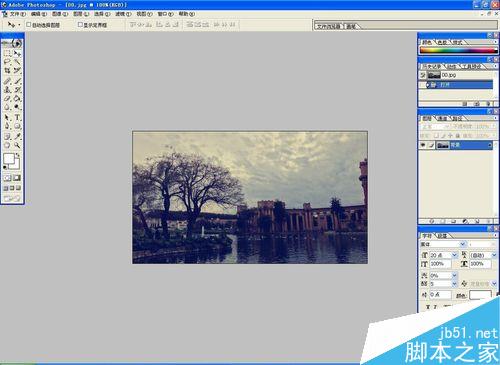Select the Clone Stamp tool
The height and width of the screenshot is (365, 500).
pyautogui.click(x=7, y=89)
